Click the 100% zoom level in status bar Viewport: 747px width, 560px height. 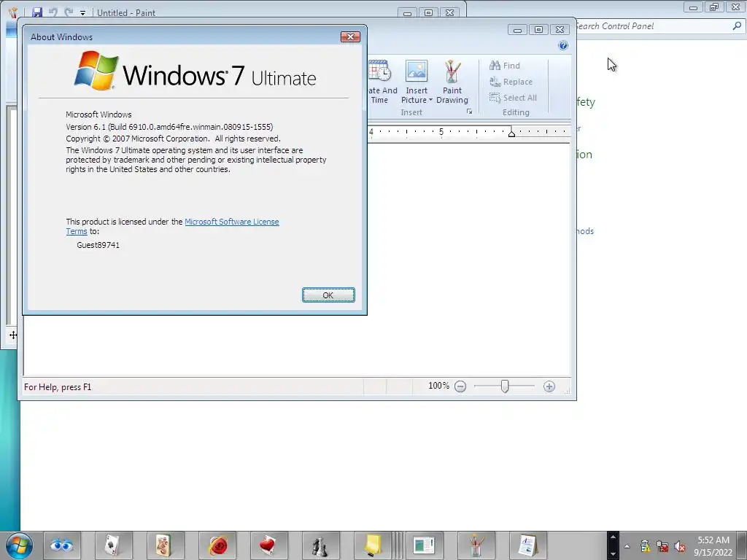438,386
